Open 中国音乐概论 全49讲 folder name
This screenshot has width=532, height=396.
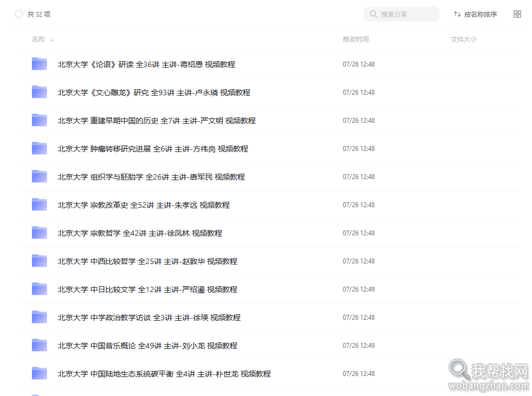tap(148, 346)
